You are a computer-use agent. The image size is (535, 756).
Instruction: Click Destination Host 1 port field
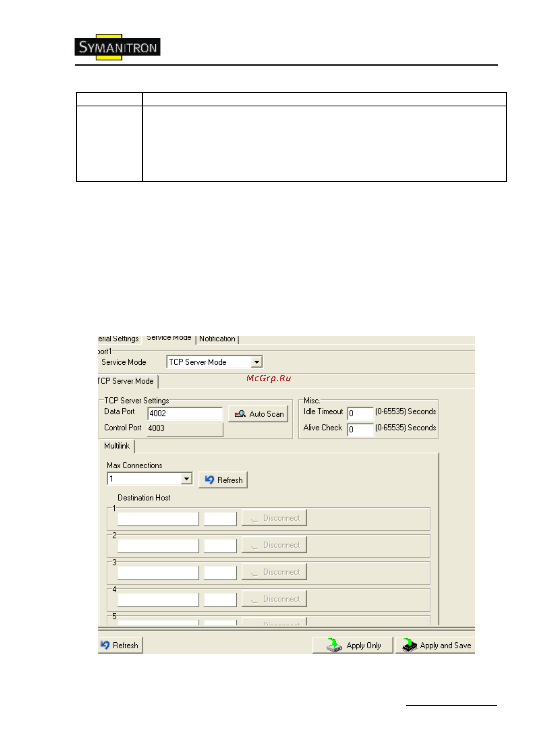(x=220, y=519)
